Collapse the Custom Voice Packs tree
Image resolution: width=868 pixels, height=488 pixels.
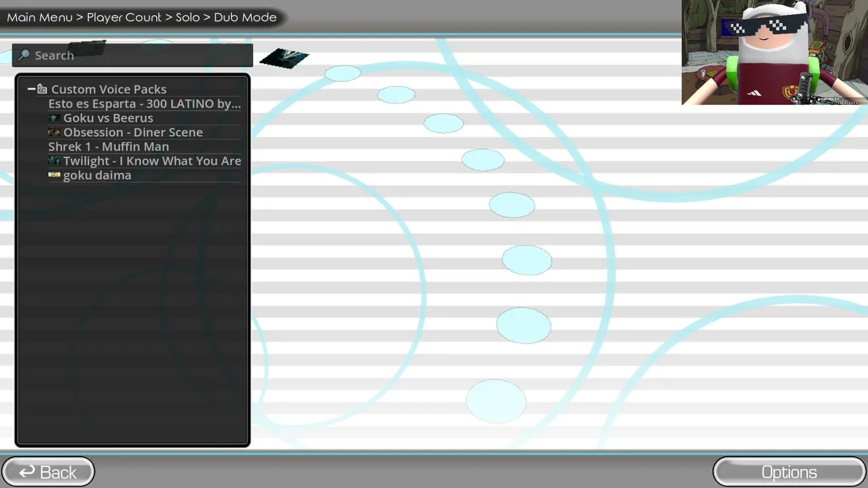(x=31, y=89)
